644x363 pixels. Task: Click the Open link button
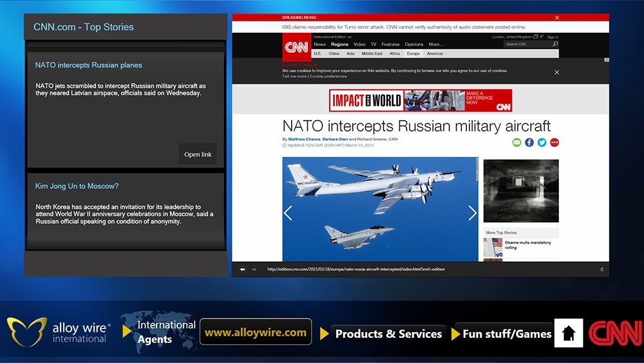tap(198, 154)
